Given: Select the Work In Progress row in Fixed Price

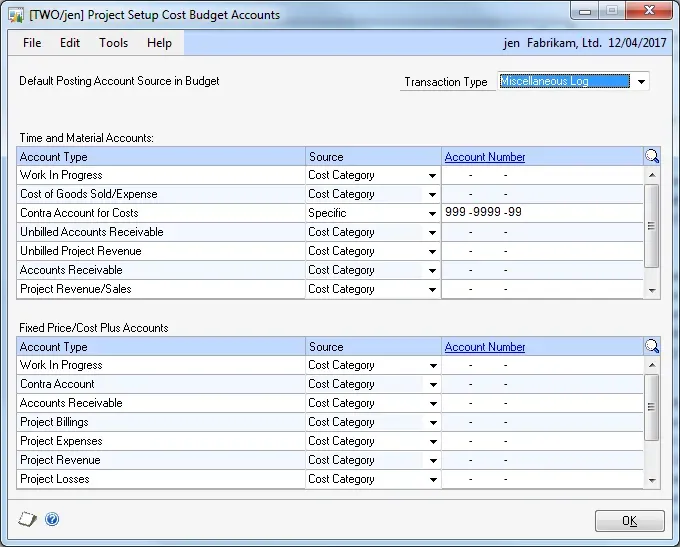Looking at the screenshot, I should pos(160,366).
